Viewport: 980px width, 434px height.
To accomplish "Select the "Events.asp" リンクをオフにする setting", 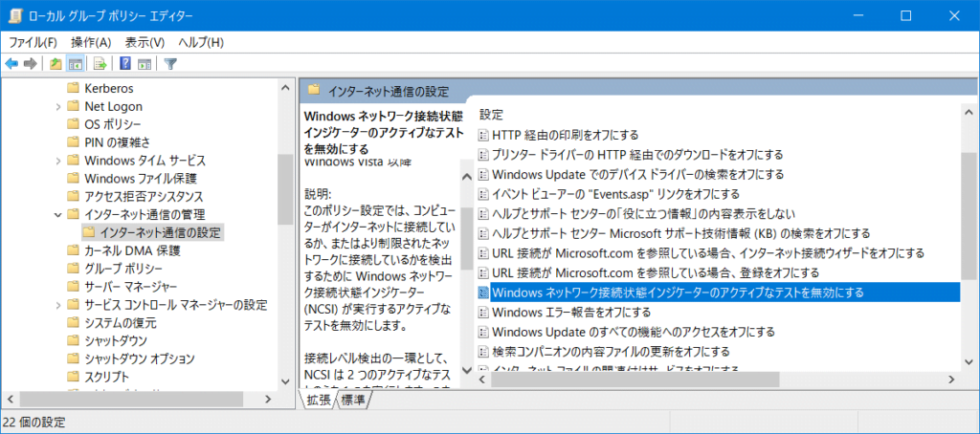I will (x=615, y=193).
